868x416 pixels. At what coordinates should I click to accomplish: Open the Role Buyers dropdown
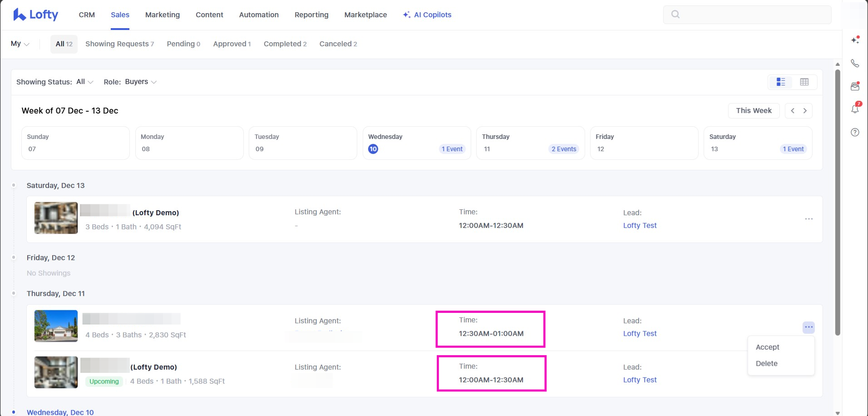coord(141,82)
